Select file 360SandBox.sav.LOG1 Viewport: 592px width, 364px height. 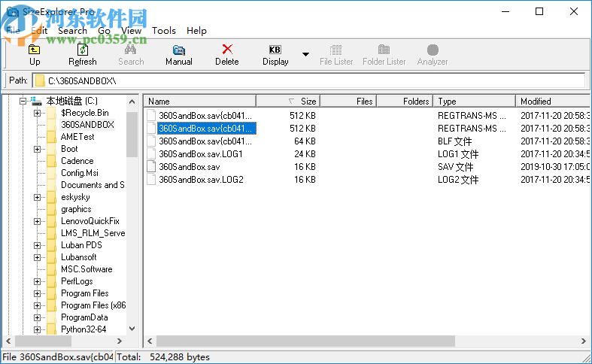coord(201,154)
